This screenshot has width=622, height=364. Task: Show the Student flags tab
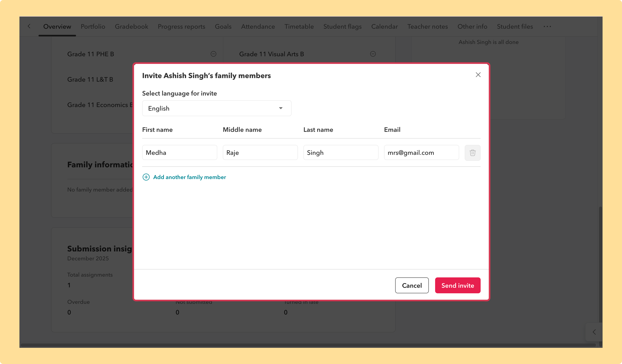point(343,27)
